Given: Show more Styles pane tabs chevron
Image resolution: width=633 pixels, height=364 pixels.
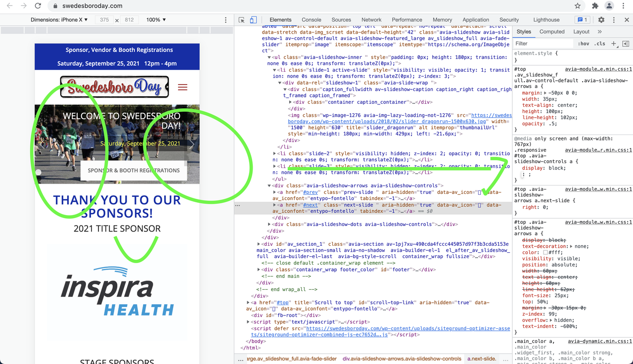Looking at the screenshot, I should tap(600, 32).
